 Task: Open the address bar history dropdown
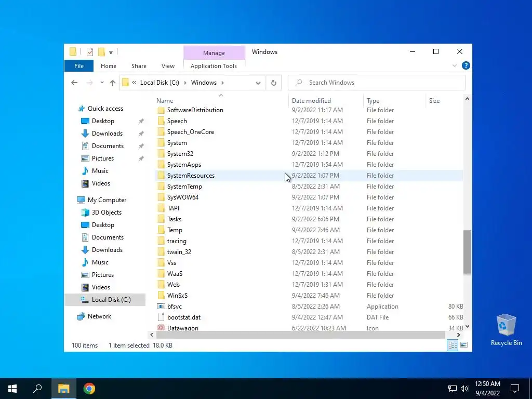click(x=258, y=83)
